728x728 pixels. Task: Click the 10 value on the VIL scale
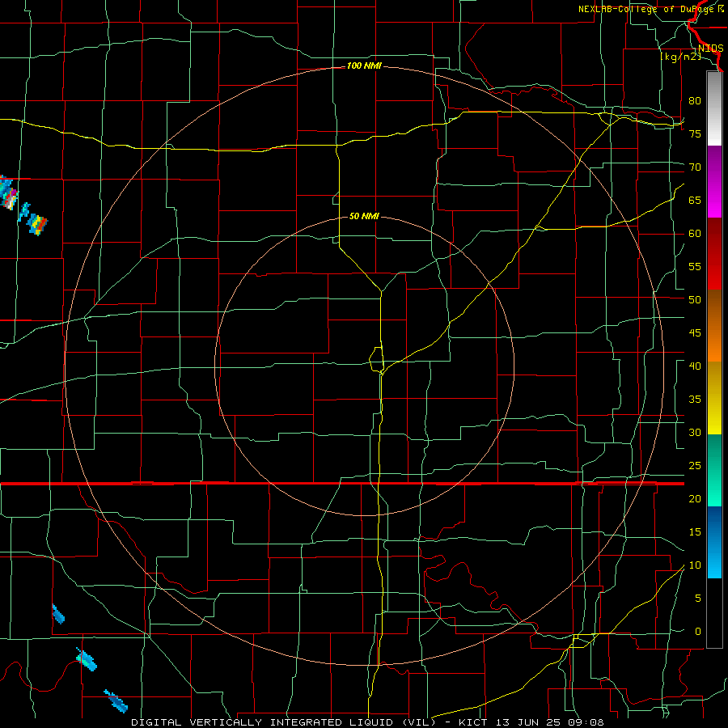pos(695,565)
